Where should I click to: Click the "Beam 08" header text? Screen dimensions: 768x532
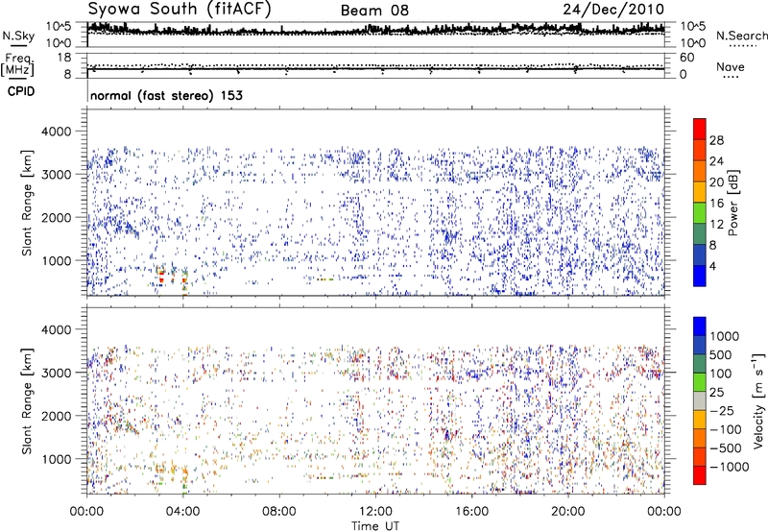pyautogui.click(x=374, y=11)
